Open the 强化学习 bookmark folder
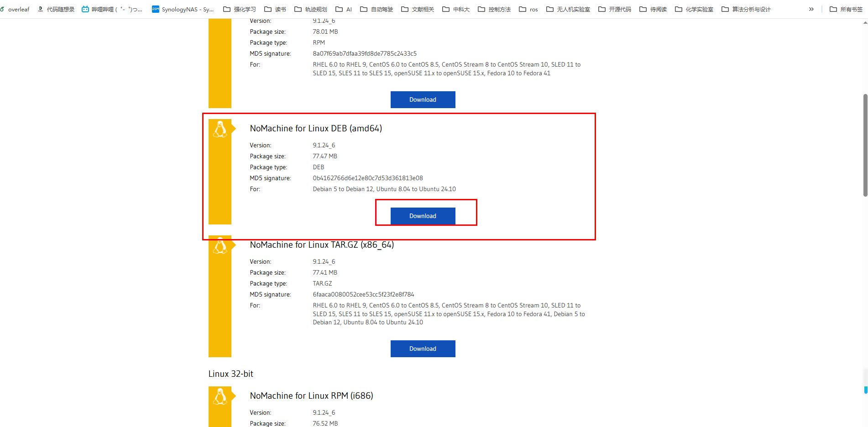This screenshot has height=427, width=868. click(240, 9)
